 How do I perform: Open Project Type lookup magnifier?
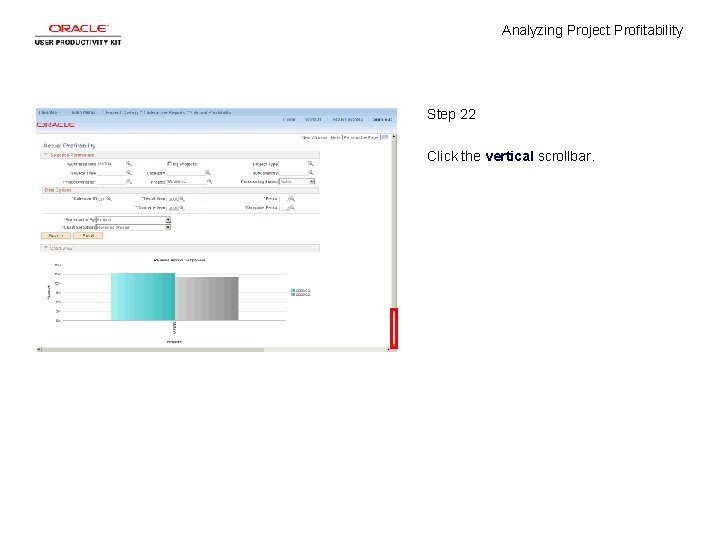pos(311,163)
